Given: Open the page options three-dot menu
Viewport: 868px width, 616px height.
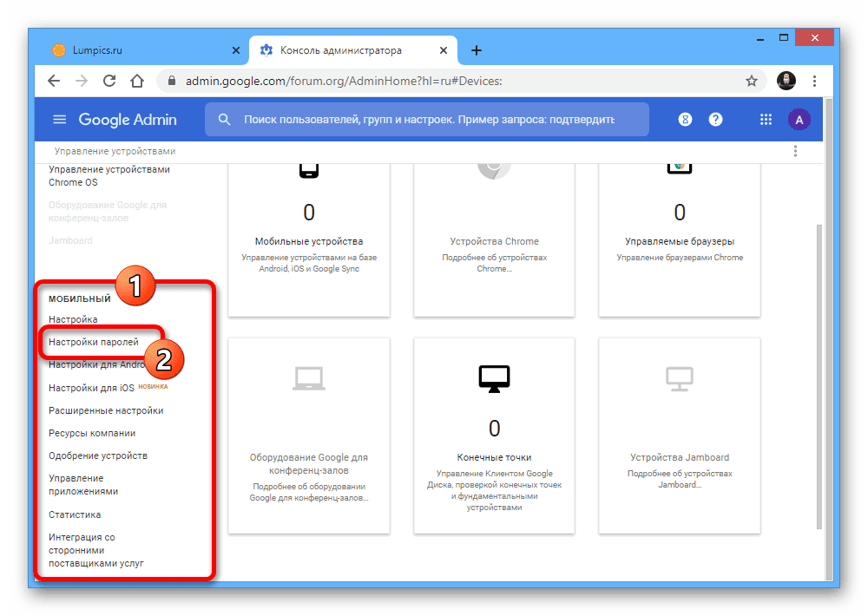Looking at the screenshot, I should (795, 151).
